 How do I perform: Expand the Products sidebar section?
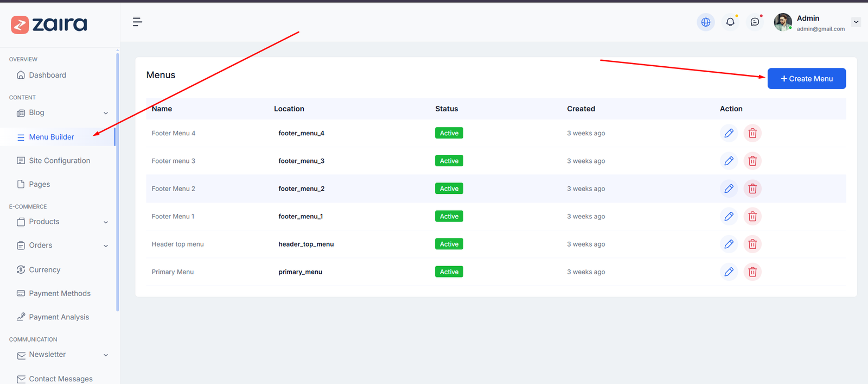[x=106, y=222]
